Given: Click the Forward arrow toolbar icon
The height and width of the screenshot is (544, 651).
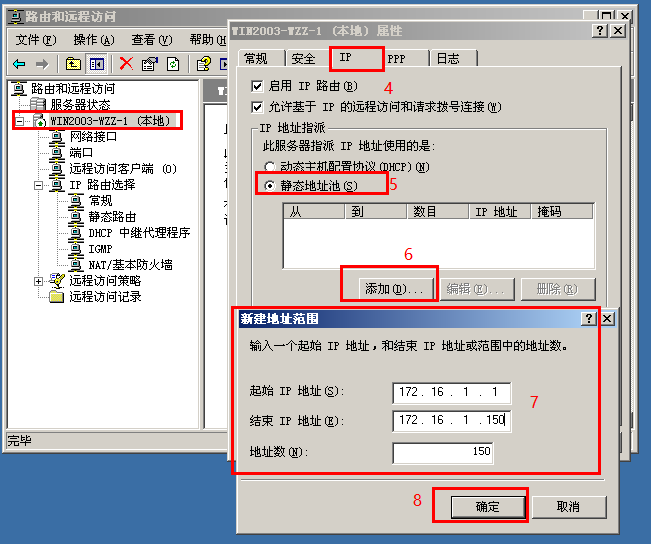Looking at the screenshot, I should (x=42, y=64).
